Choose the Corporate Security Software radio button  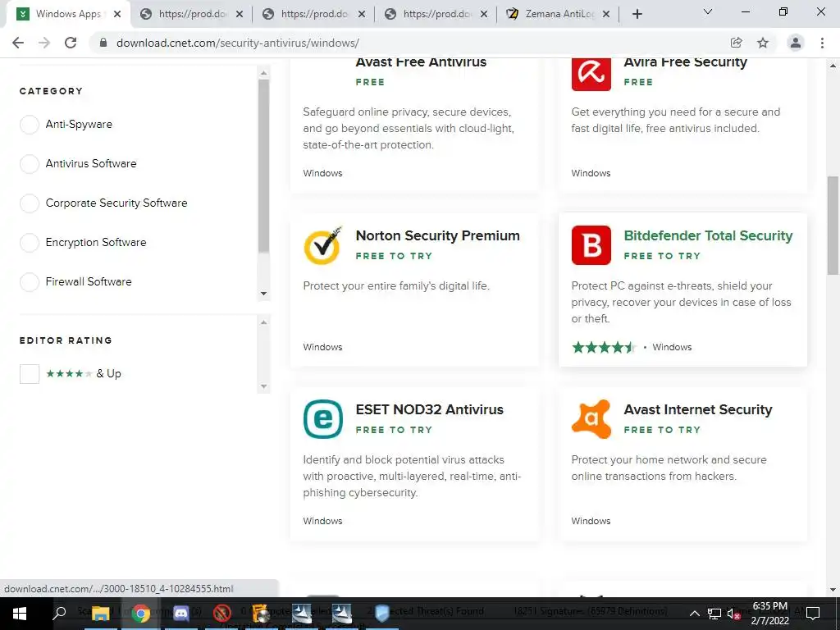point(30,203)
